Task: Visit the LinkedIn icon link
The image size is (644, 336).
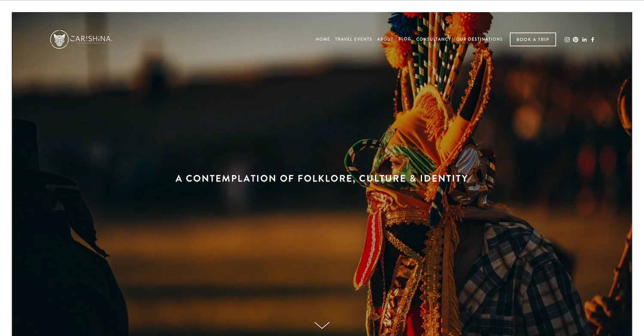Action: (x=584, y=40)
